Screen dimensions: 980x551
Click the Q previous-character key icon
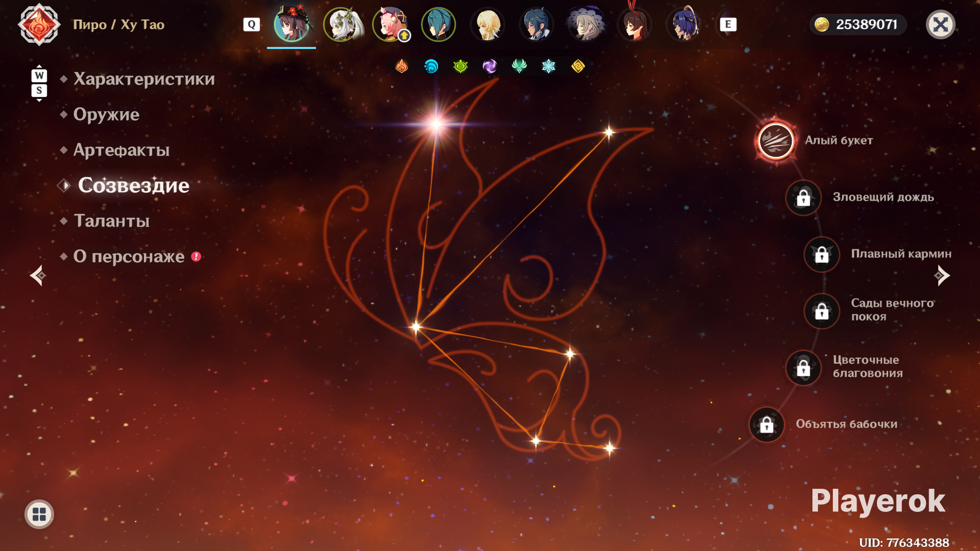pos(251,24)
